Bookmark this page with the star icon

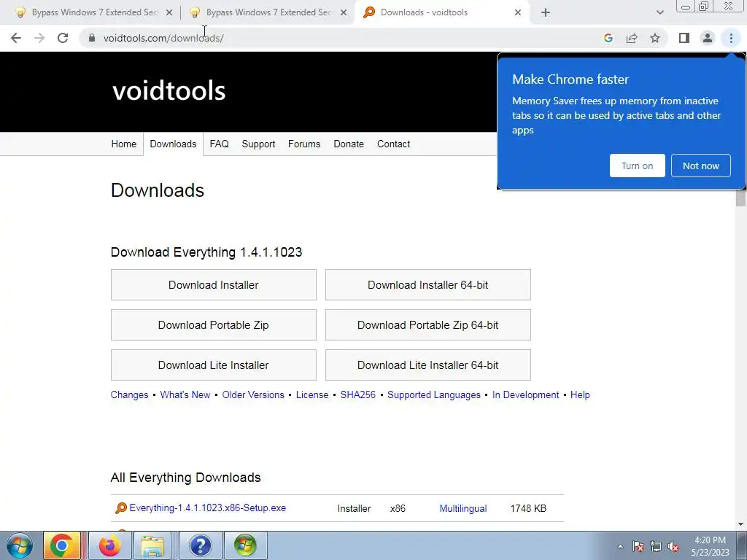coord(655,38)
